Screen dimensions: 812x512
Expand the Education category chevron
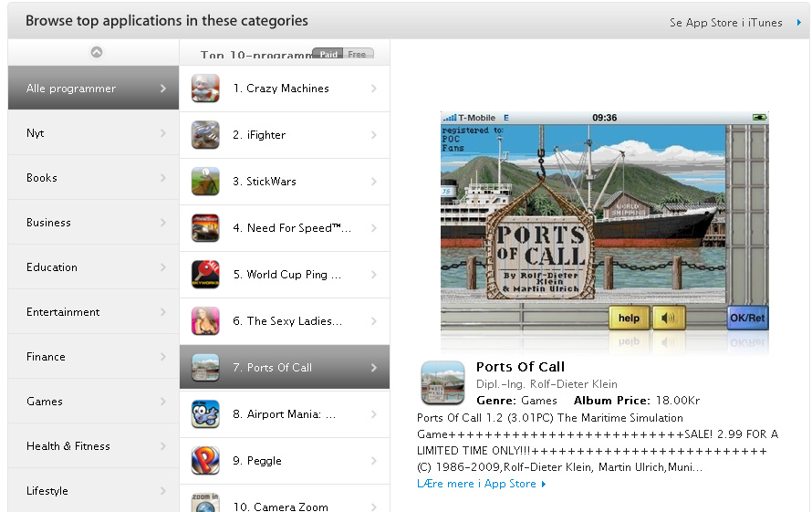click(x=163, y=266)
